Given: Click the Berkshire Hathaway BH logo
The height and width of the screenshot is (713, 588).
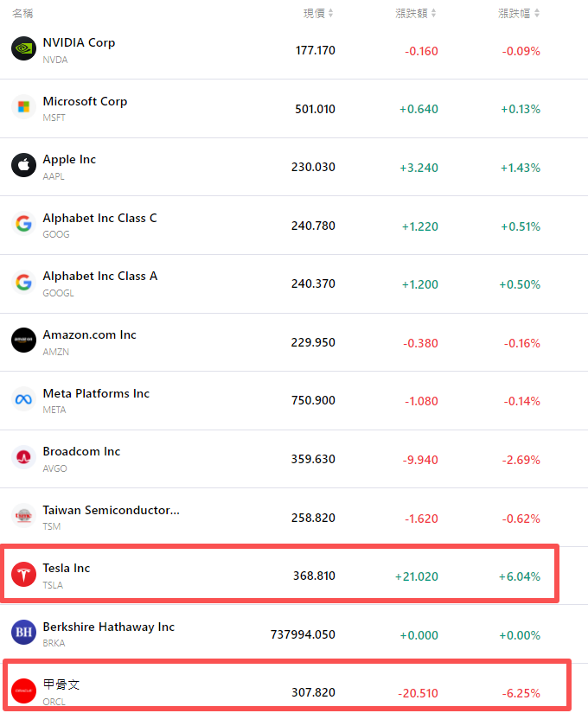Looking at the screenshot, I should [x=23, y=633].
